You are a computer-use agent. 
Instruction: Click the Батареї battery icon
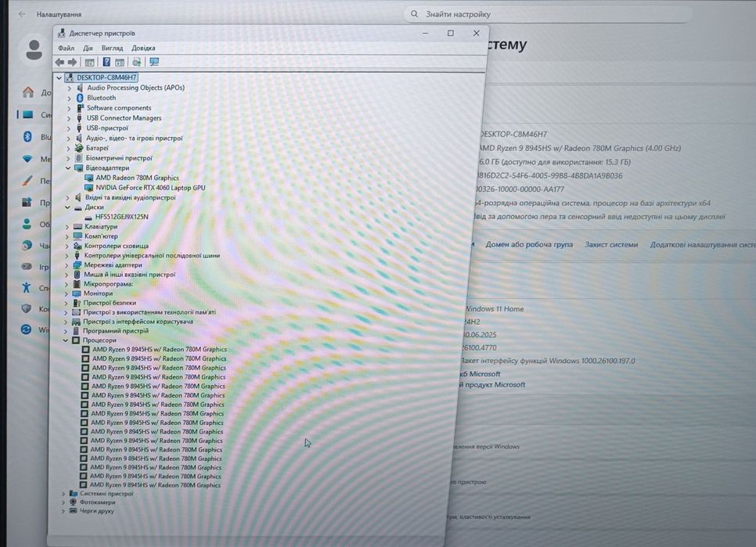click(79, 148)
